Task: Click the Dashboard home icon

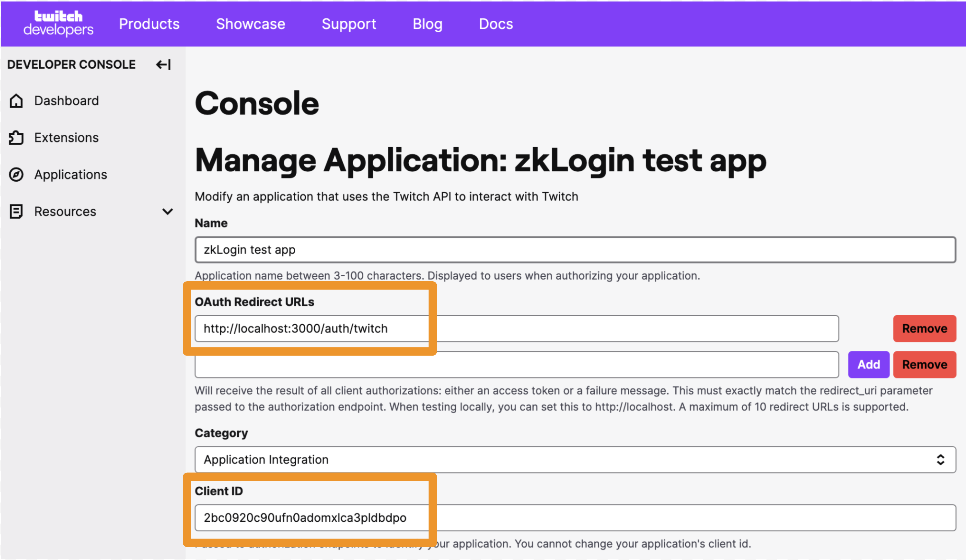Action: click(16, 101)
